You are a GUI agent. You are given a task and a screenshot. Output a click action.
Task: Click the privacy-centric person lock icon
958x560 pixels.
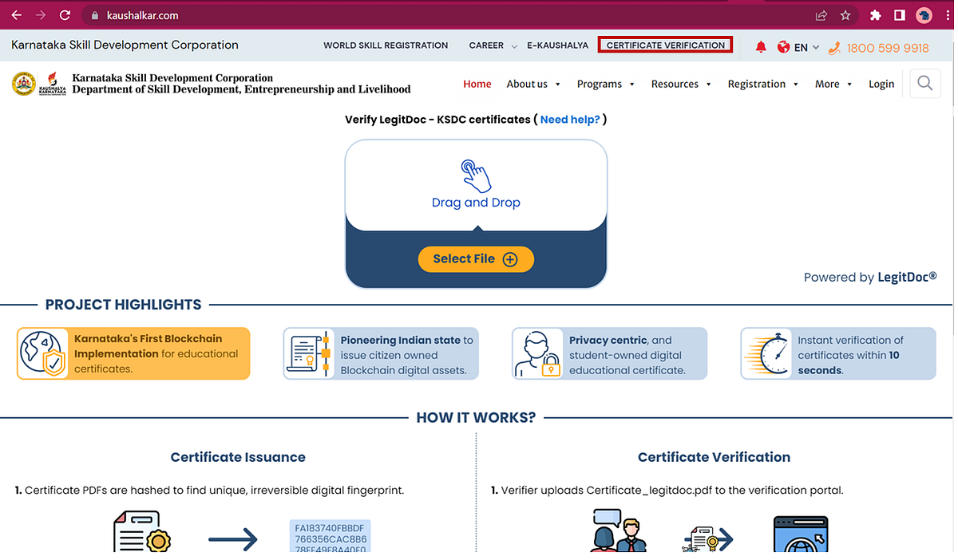(x=537, y=353)
